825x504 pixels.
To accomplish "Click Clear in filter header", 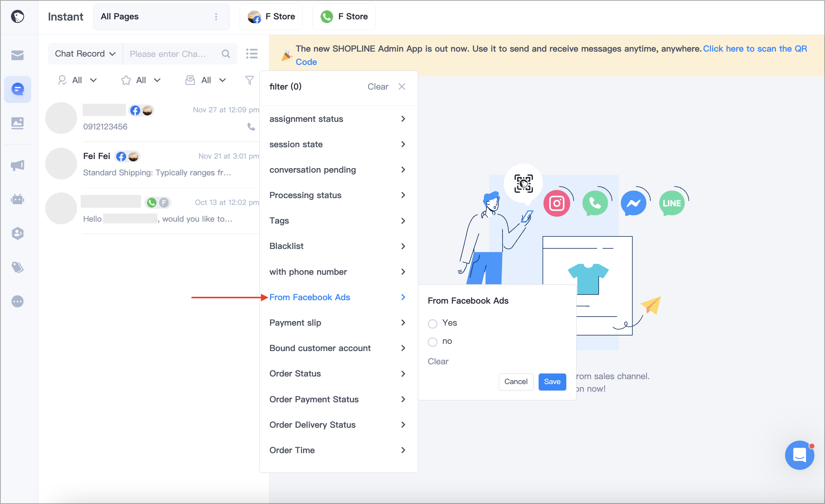I will coord(378,87).
